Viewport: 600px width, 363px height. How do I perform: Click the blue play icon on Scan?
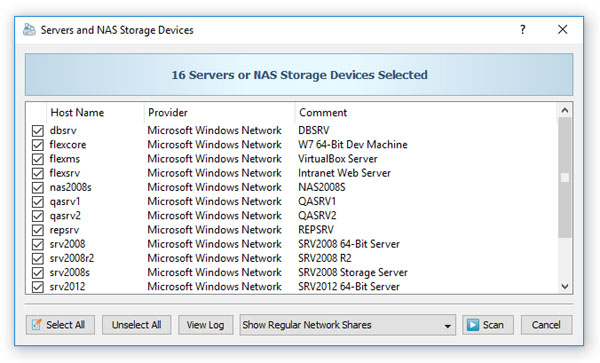coord(473,325)
